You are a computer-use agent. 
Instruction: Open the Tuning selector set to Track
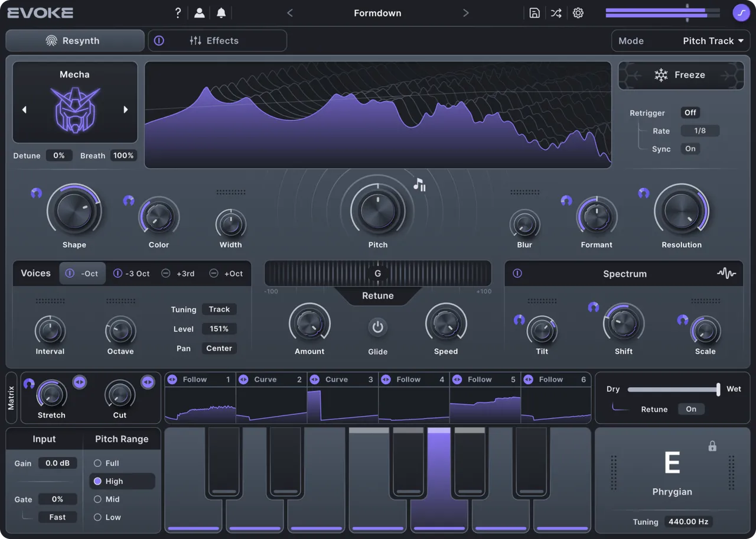pos(219,309)
